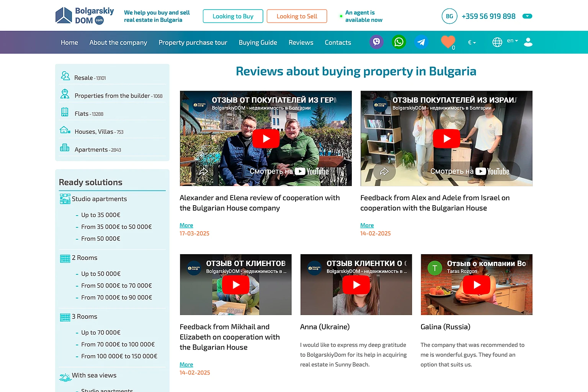Viewport: 588px width, 392px height.
Task: Select 3 Rooms Up to 70 000€
Action: tap(101, 333)
